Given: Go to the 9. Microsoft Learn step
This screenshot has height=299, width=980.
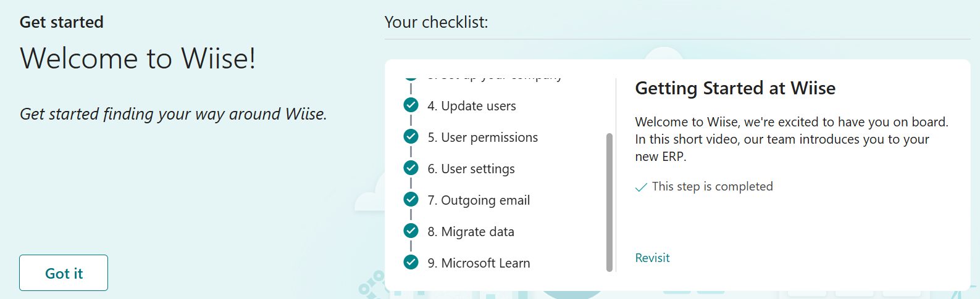Looking at the screenshot, I should pos(479,263).
